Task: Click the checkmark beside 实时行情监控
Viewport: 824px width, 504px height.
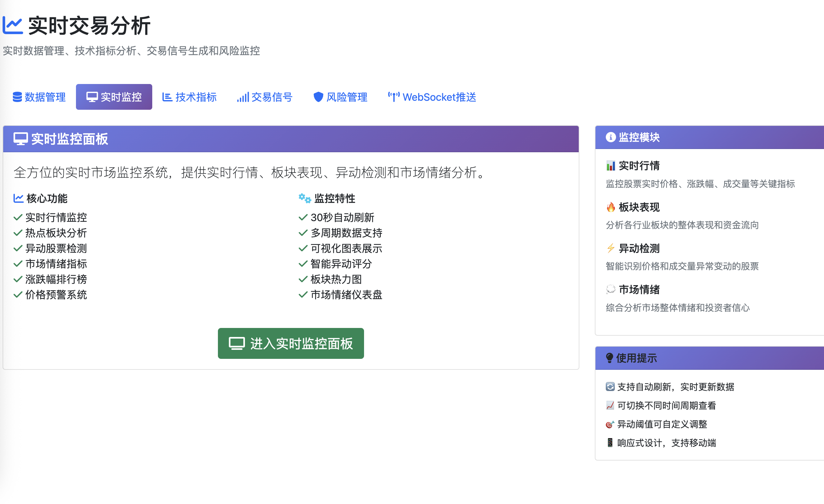Action: 18,217
